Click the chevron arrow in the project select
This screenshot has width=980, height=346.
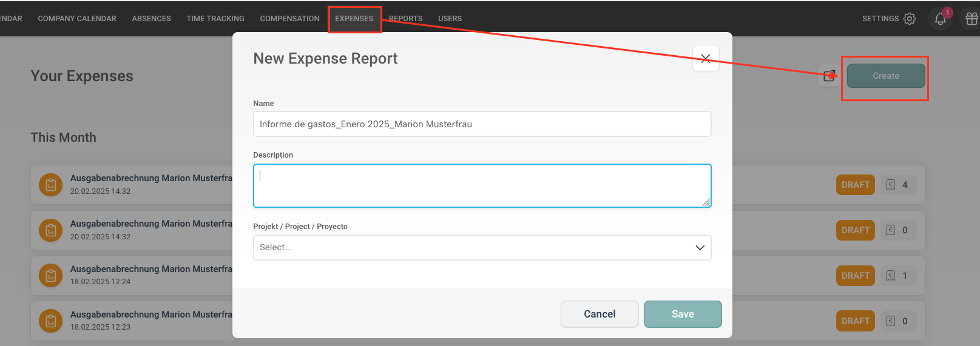pyautogui.click(x=700, y=247)
